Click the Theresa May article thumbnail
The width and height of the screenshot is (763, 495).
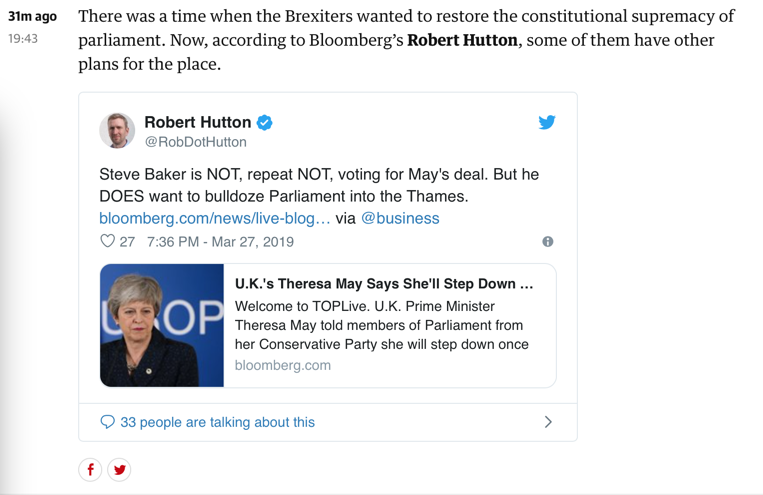[x=162, y=325]
